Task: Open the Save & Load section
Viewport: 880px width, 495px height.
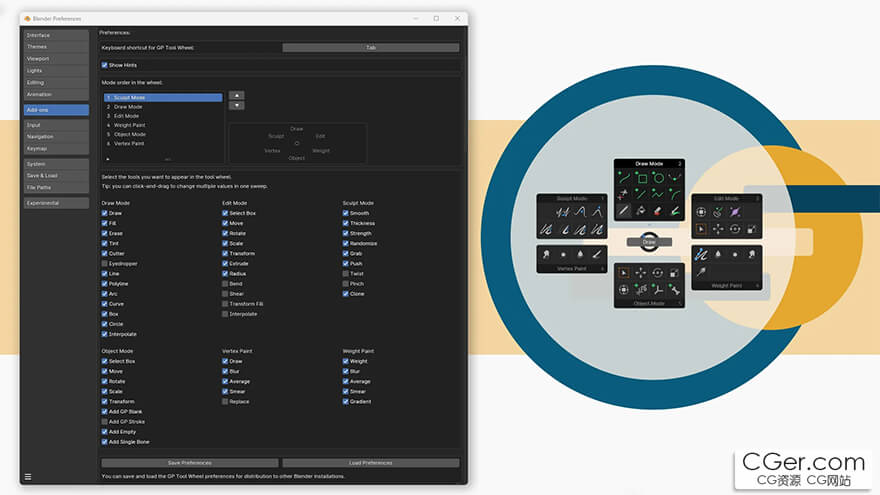Action: tap(56, 176)
